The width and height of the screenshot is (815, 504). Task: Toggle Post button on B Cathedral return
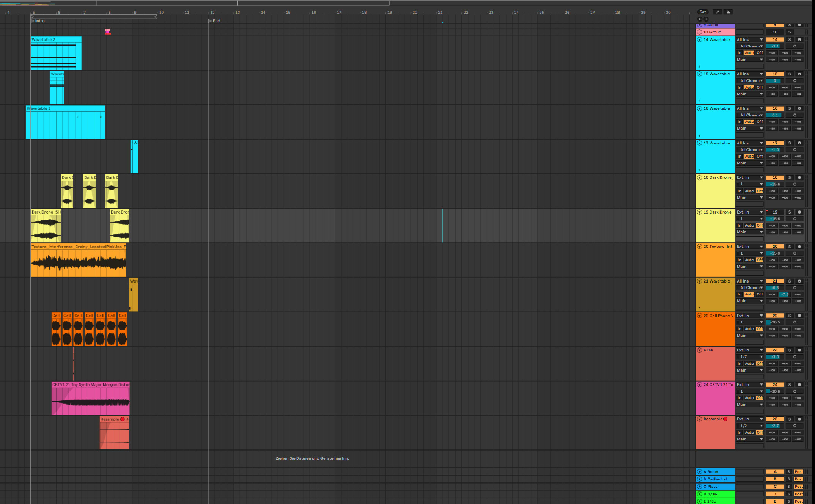click(x=798, y=479)
